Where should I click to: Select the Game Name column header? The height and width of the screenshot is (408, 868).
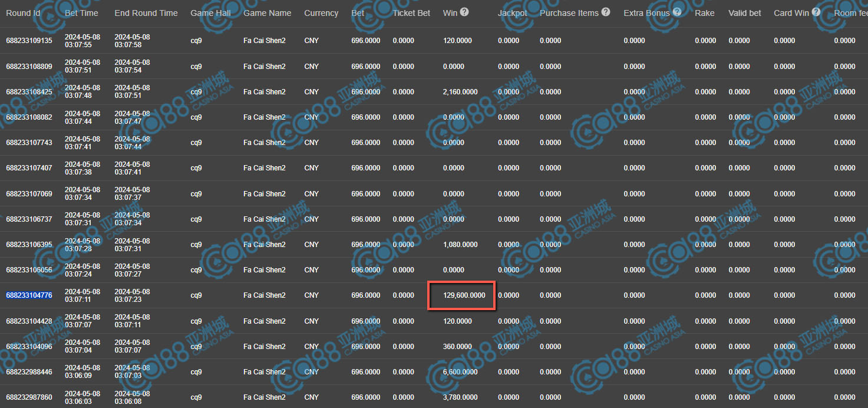[x=267, y=13]
